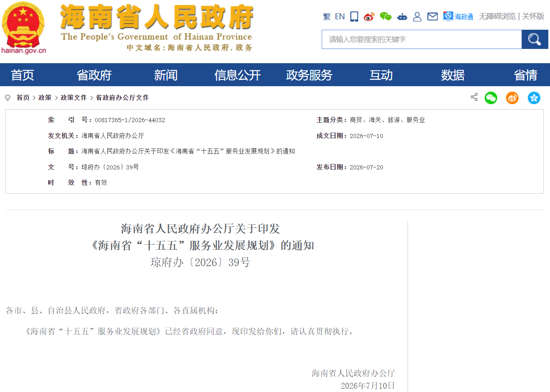This screenshot has width=550, height=392.
Task: Share via the blue QZone star icon
Action: tap(534, 98)
